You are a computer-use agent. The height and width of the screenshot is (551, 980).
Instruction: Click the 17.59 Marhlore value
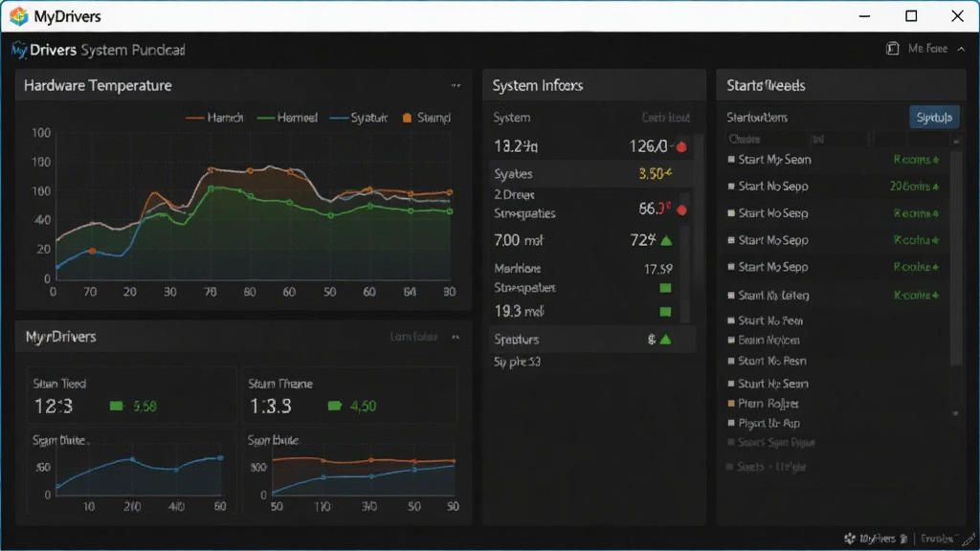[x=658, y=269]
